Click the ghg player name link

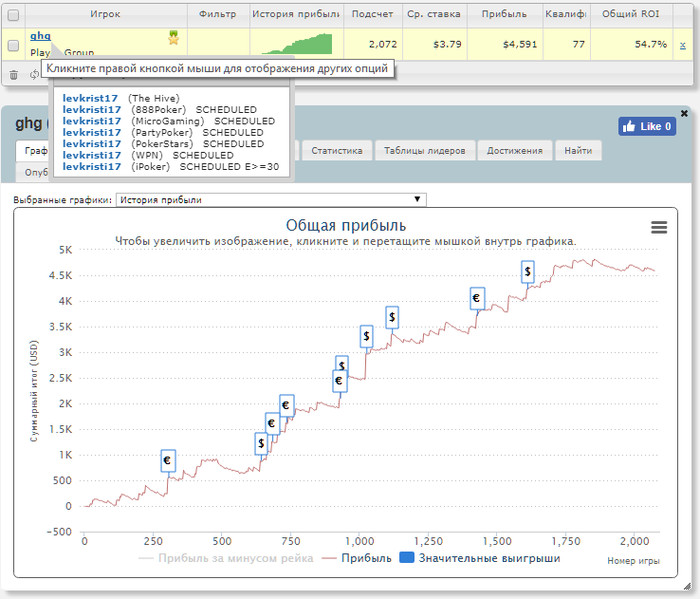40,36
